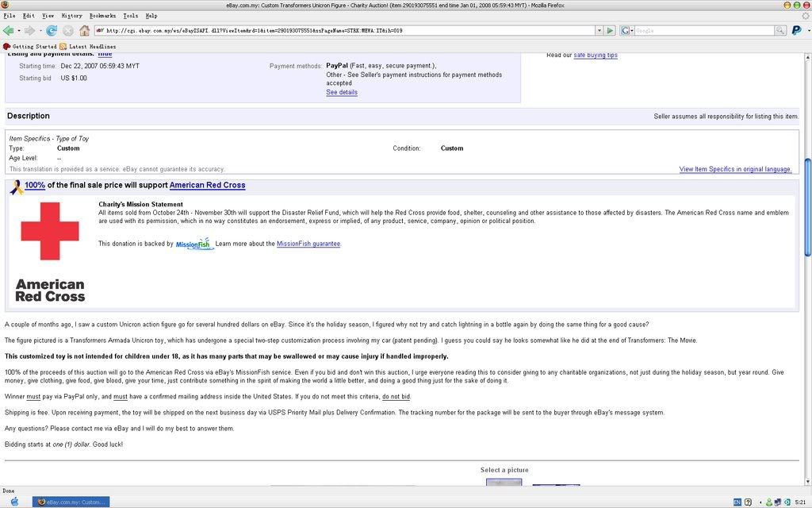812x508 pixels.
Task: Click the EN language indicator in tray
Action: click(x=737, y=502)
